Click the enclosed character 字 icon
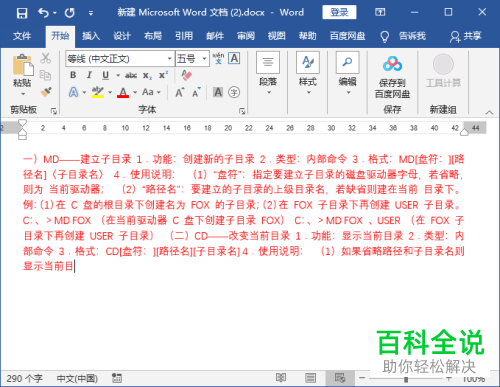500x387 pixels. coord(234,92)
